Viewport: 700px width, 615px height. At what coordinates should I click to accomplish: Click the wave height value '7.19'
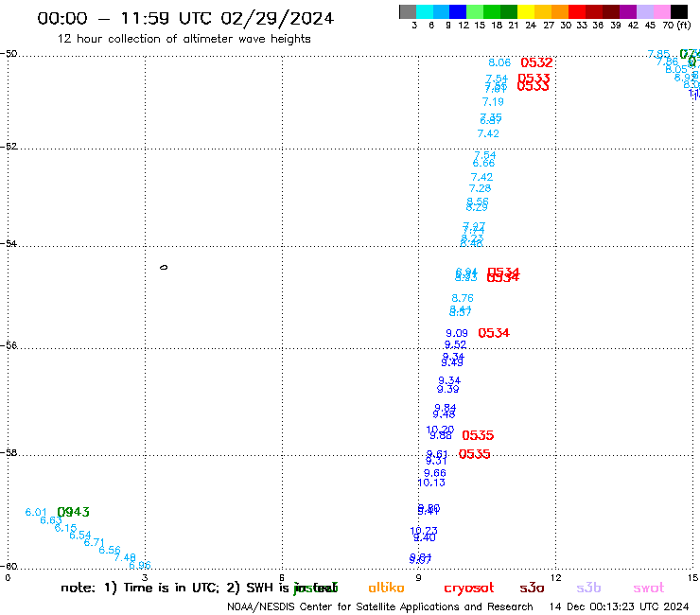[x=493, y=102]
